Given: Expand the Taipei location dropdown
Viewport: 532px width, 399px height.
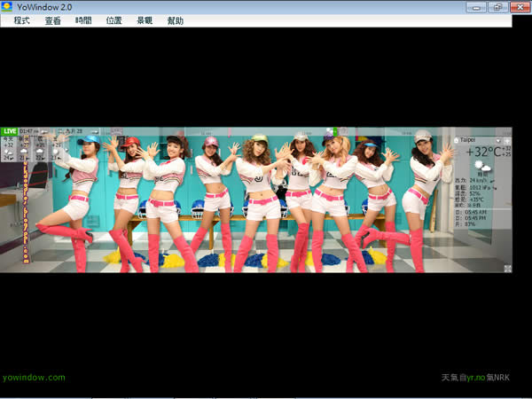Looking at the screenshot, I should [498, 140].
